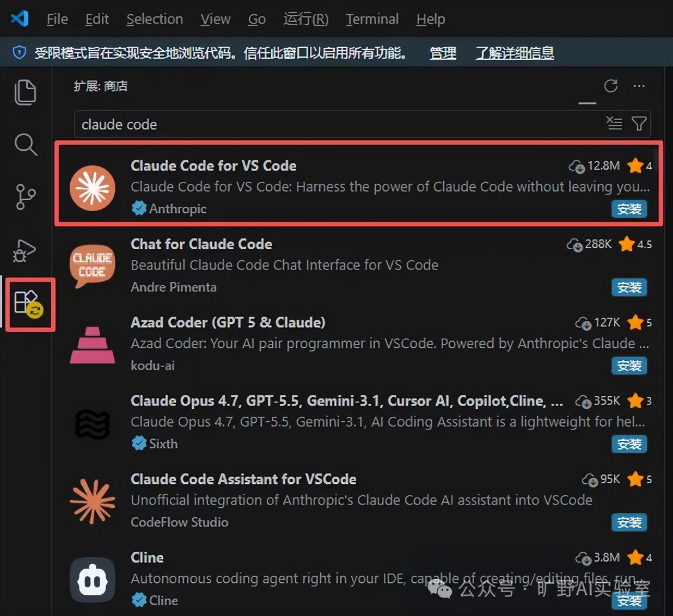
Task: Click the Cline robot icon
Action: 93,580
